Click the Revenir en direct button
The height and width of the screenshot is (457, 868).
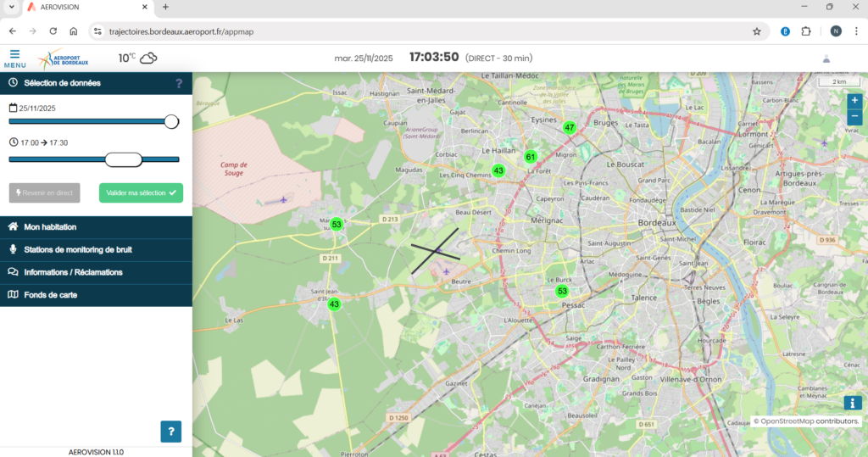click(44, 192)
